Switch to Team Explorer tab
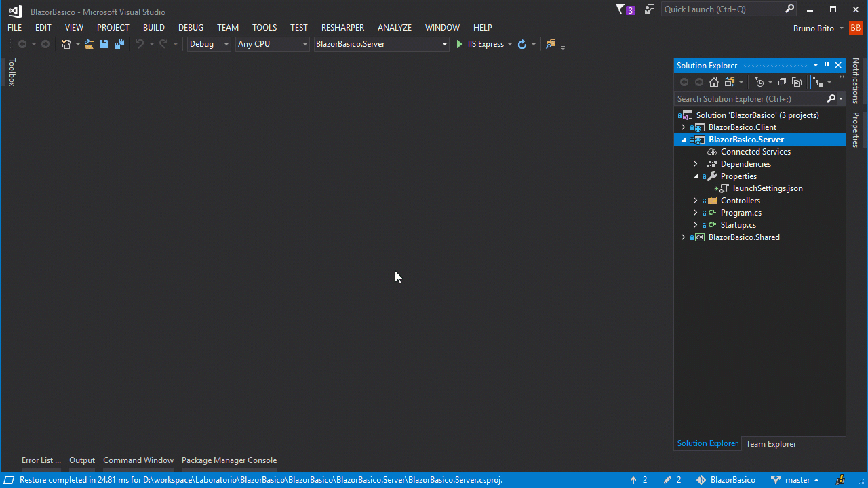Viewport: 868px width, 488px height. [771, 444]
